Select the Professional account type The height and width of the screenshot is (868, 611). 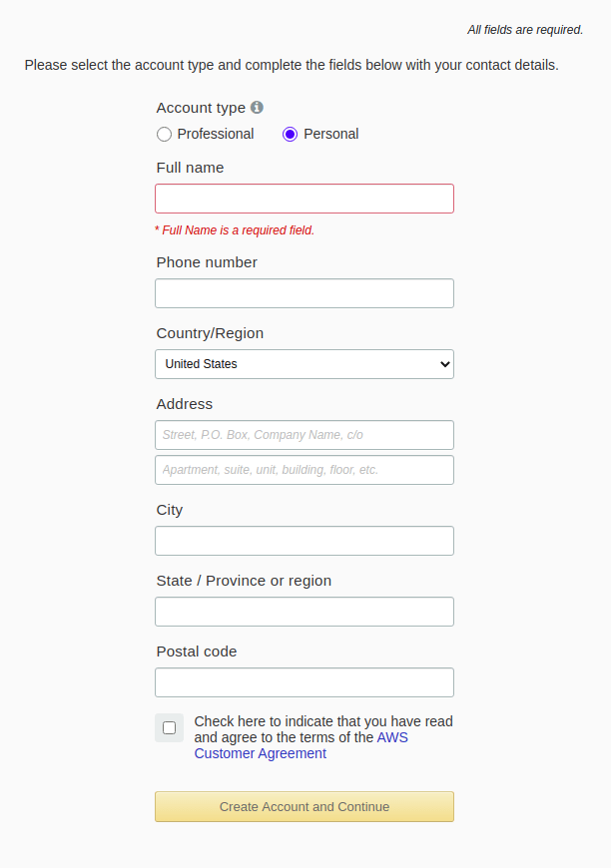pos(165,134)
